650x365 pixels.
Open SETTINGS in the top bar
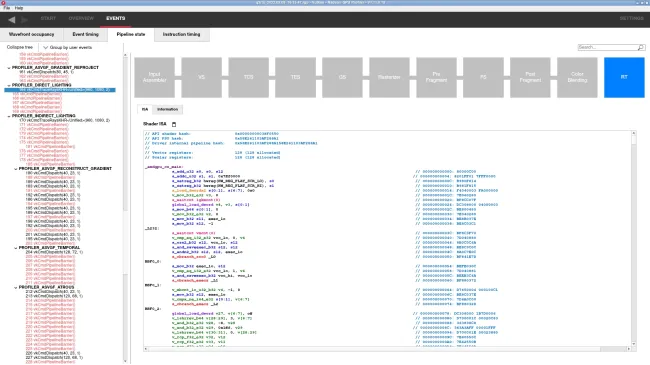(x=631, y=18)
